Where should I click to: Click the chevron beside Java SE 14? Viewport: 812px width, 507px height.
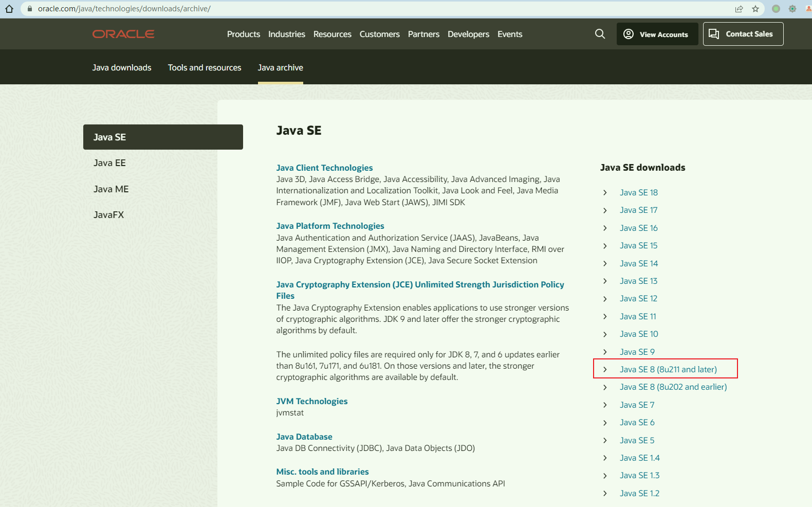(605, 263)
